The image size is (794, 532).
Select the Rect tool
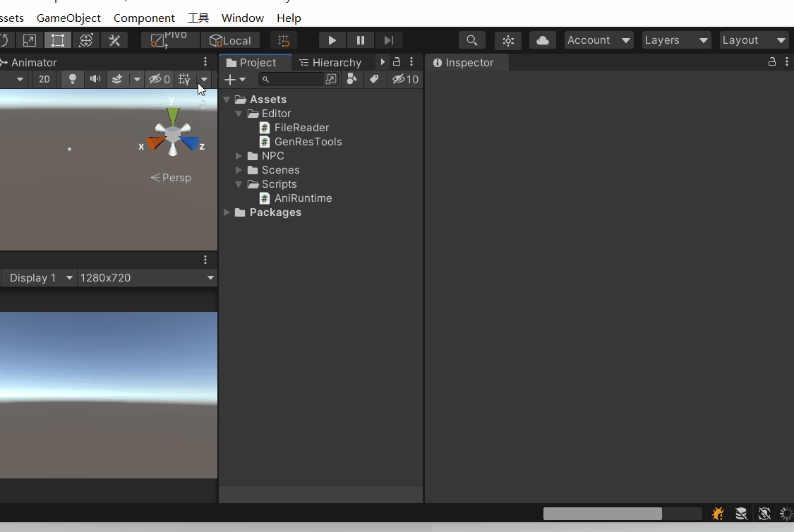click(x=58, y=40)
